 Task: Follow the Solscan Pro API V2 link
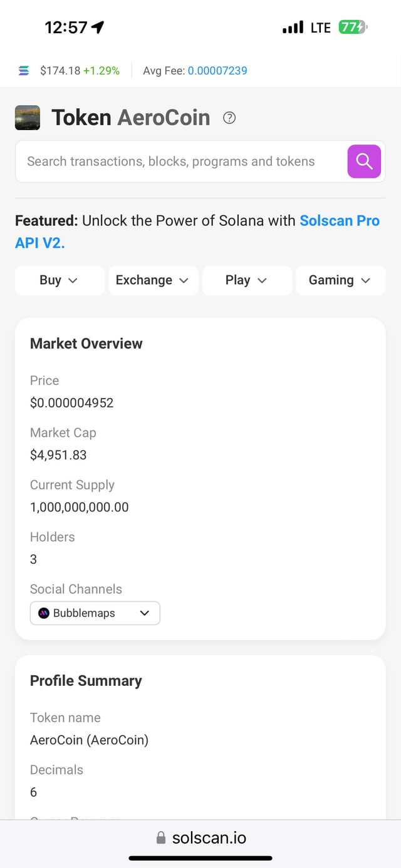(339, 221)
